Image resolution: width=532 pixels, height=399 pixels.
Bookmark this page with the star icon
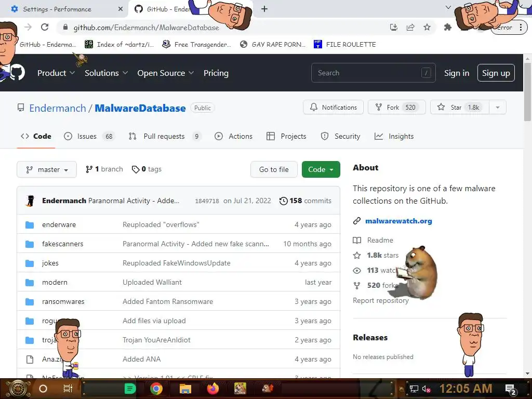pyautogui.click(x=427, y=27)
